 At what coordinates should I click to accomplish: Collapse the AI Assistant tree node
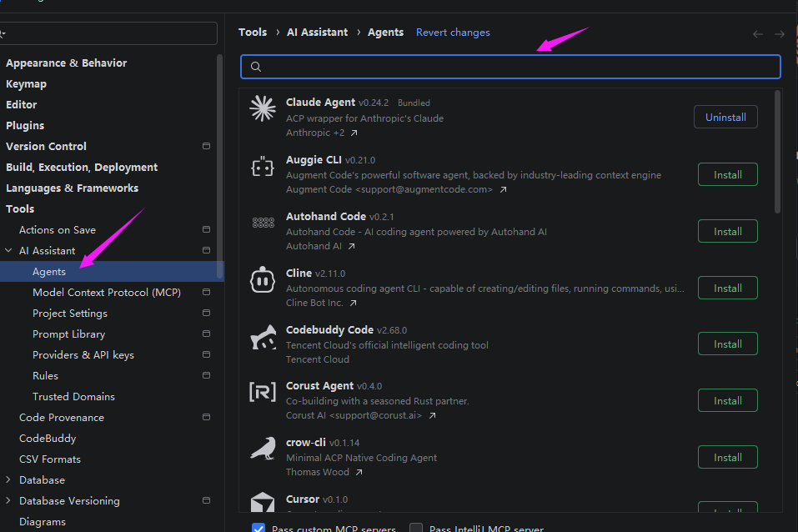pos(8,250)
